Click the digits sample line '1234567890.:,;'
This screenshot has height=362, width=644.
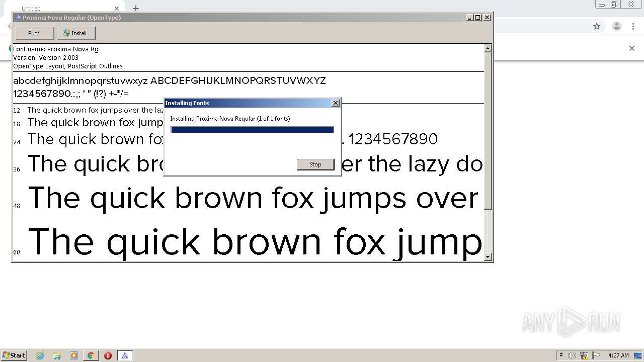coord(47,94)
